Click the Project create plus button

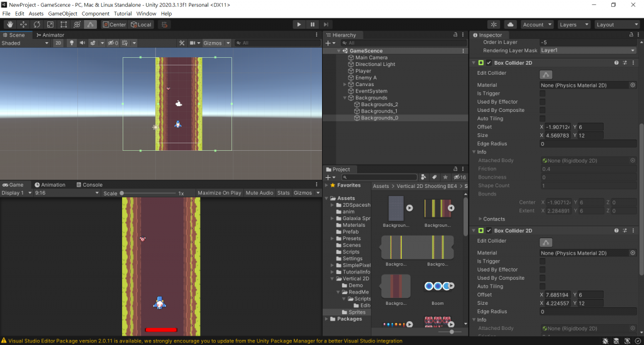pyautogui.click(x=330, y=177)
